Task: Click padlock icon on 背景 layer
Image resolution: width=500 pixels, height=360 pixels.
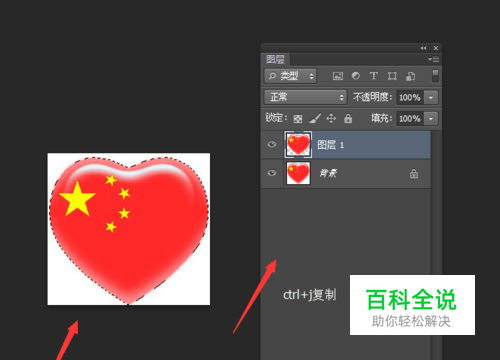Action: coord(414,173)
